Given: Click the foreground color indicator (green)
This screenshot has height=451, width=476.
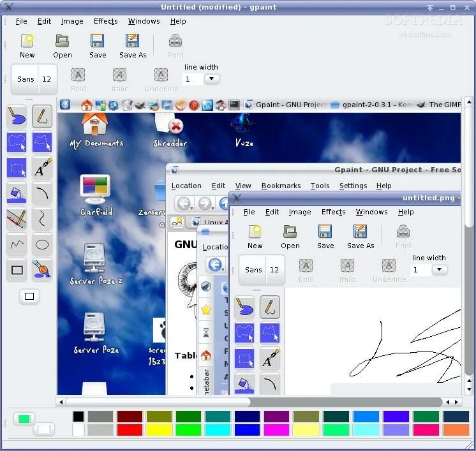Looking at the screenshot, I should click(24, 419).
